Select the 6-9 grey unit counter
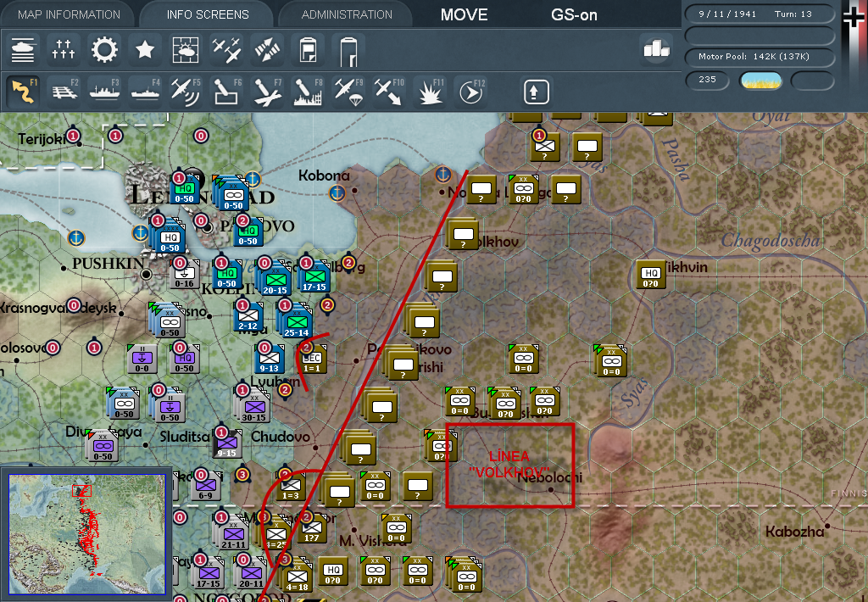This screenshot has width=868, height=602. pos(205,486)
